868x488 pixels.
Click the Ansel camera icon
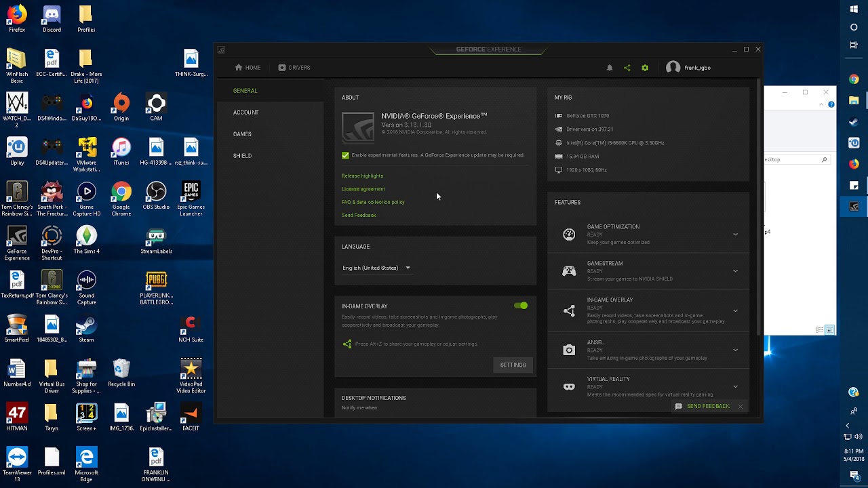point(569,350)
